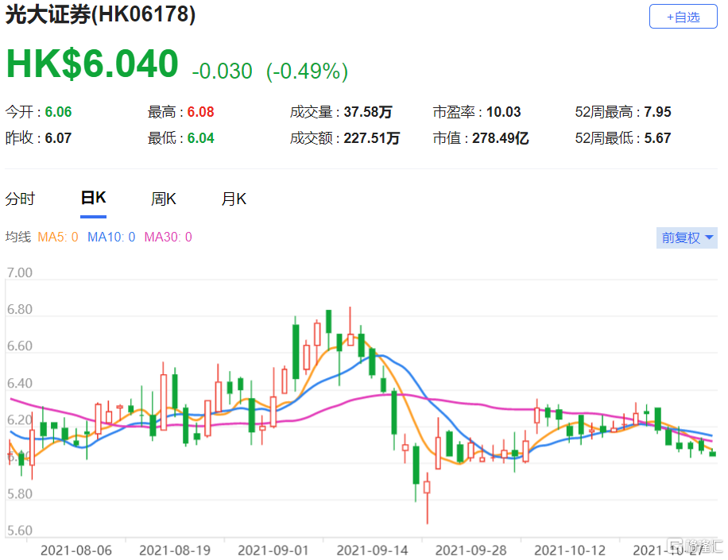Screen dimensions: 728x560
Task: Click the 5.80 price axis label
Action: tap(20, 493)
